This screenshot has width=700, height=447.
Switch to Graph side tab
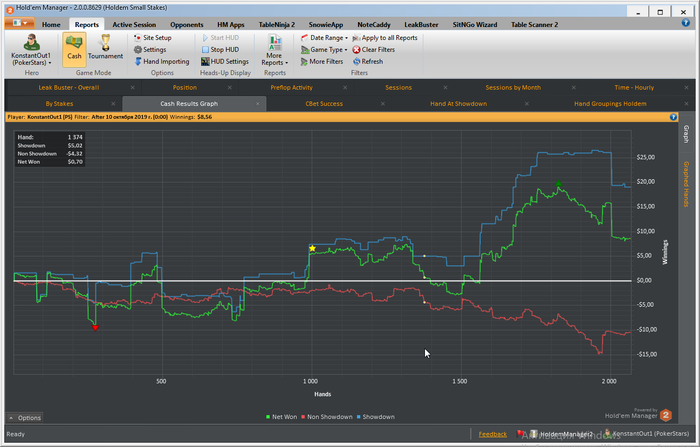tap(686, 134)
